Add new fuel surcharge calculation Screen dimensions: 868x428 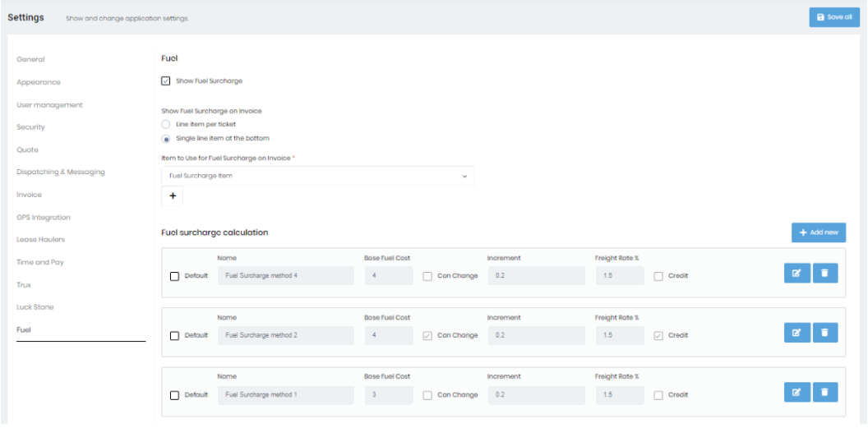(819, 232)
